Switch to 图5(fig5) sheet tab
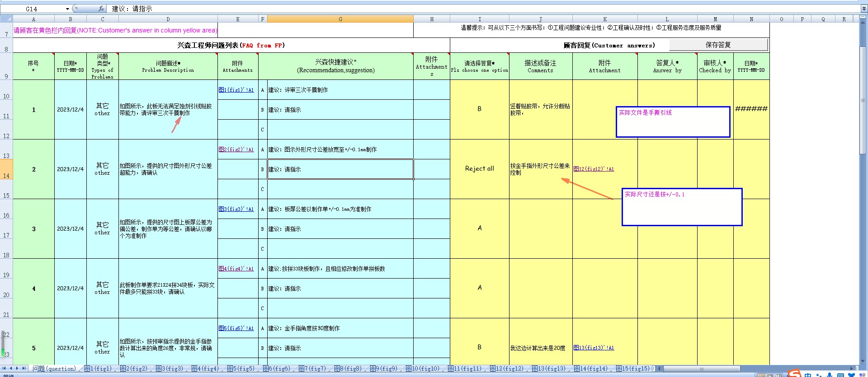The image size is (868, 377). (241, 368)
